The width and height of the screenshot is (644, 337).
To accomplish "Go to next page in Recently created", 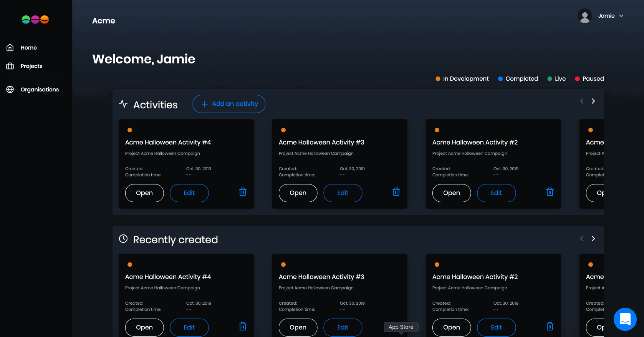I will point(593,239).
